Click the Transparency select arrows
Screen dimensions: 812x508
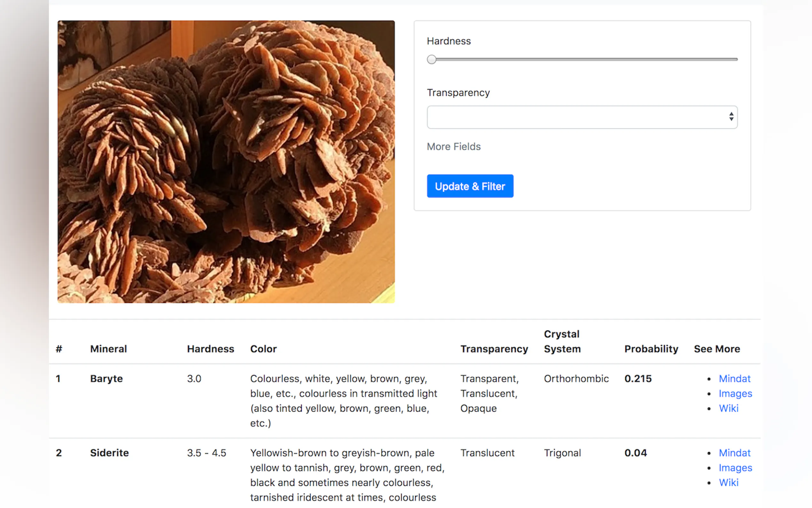pyautogui.click(x=731, y=116)
